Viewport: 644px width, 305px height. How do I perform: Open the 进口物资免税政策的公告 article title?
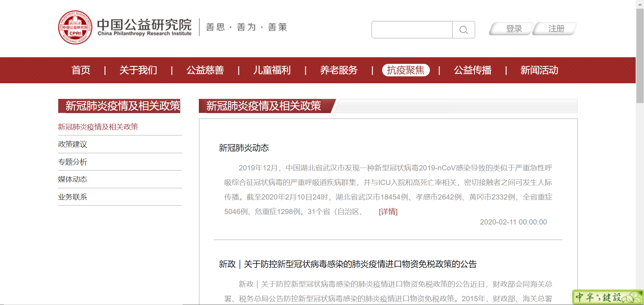pyautogui.click(x=348, y=264)
